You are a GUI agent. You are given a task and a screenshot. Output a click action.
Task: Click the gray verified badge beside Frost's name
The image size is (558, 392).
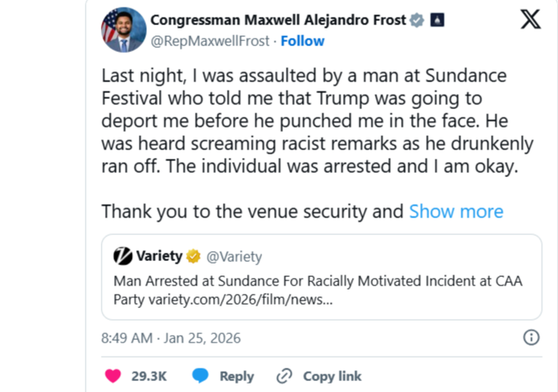(417, 20)
